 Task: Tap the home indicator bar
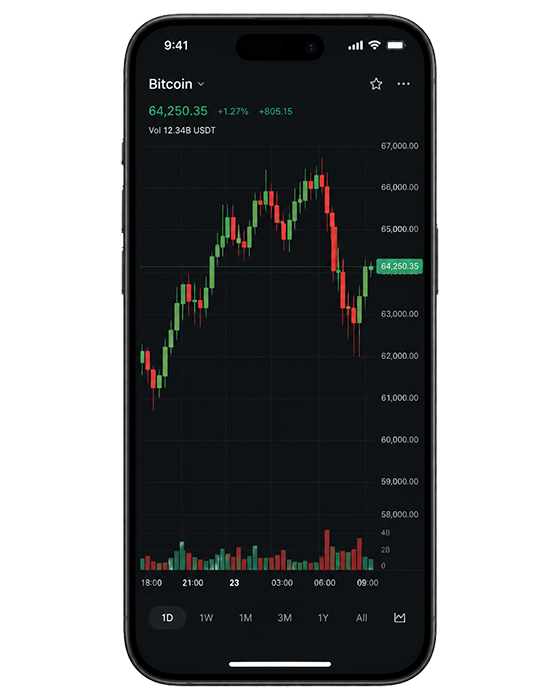tap(280, 664)
